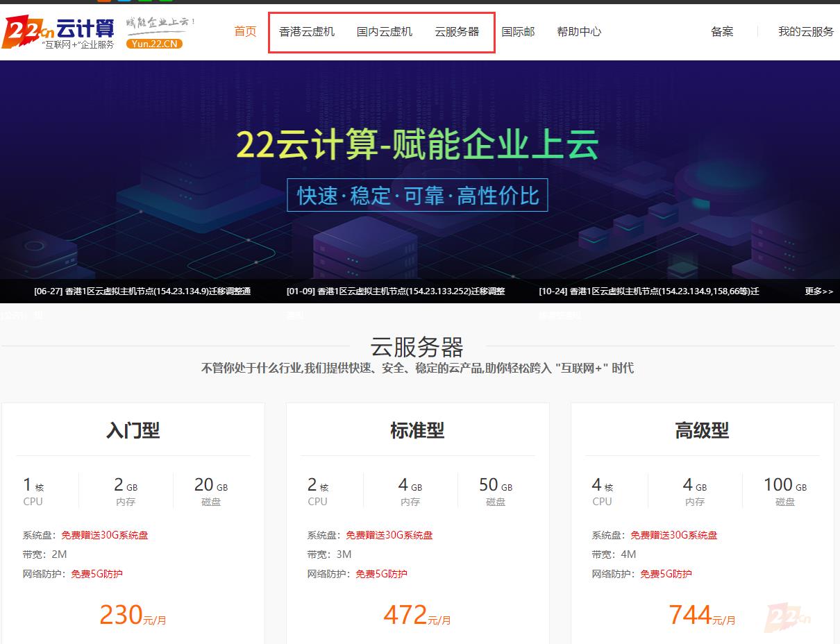Viewport: 840px width, 644px height.
Task: Click the 22.cn 云计算 logo
Action: click(58, 33)
